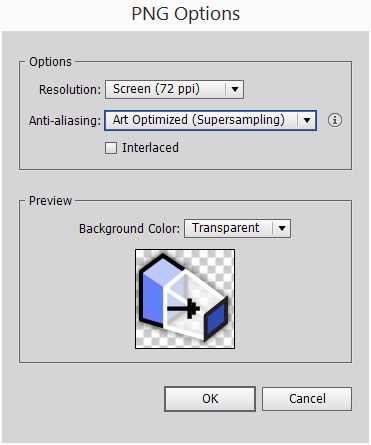The width and height of the screenshot is (371, 445).
Task: Click the Transparent background color field
Action: coord(237,228)
